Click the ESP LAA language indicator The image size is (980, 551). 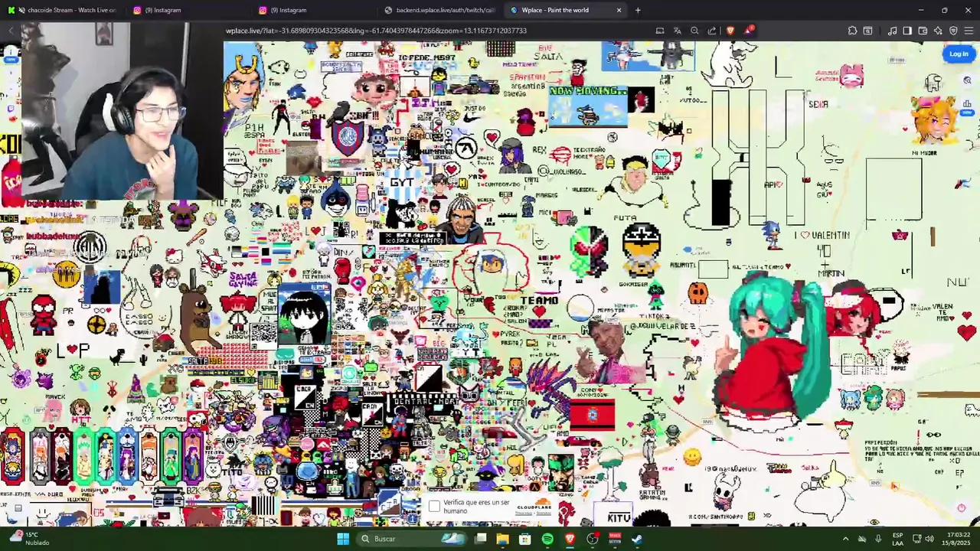(x=897, y=539)
